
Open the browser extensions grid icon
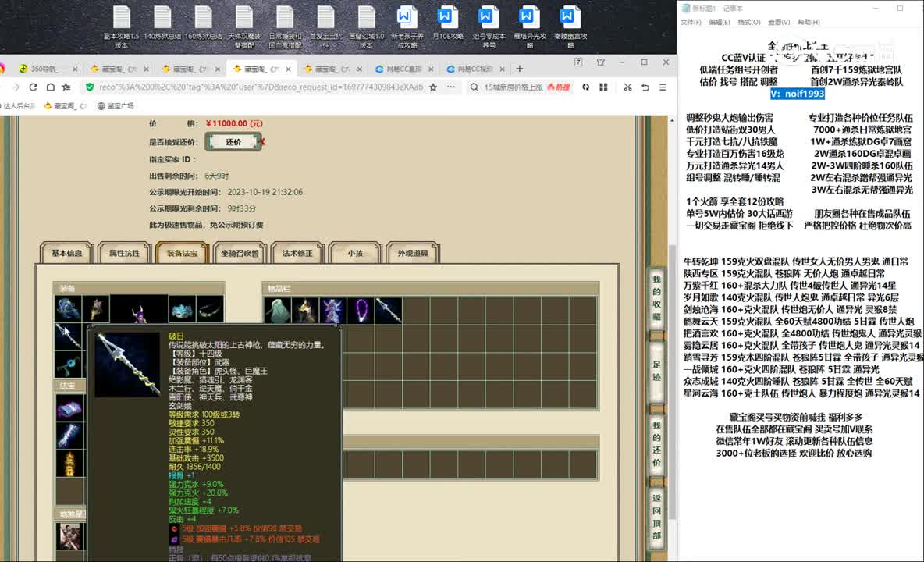click(603, 87)
